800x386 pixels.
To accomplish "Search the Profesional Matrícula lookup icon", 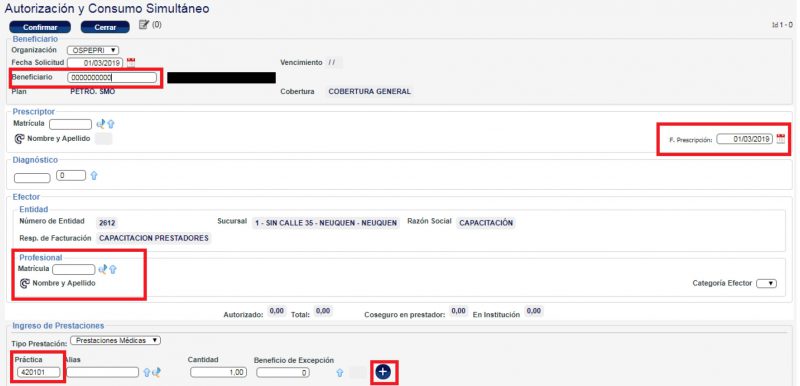I will click(103, 269).
